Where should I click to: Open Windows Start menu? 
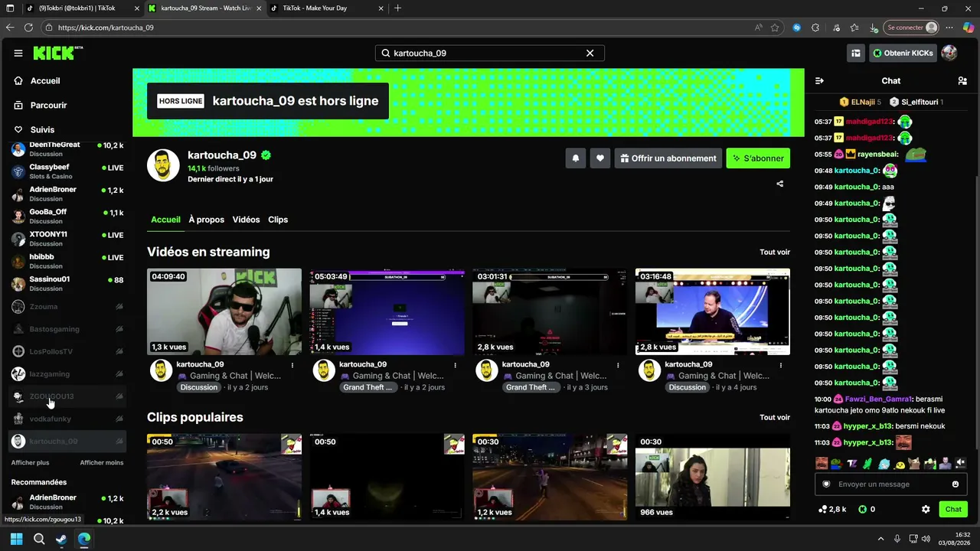(16, 539)
